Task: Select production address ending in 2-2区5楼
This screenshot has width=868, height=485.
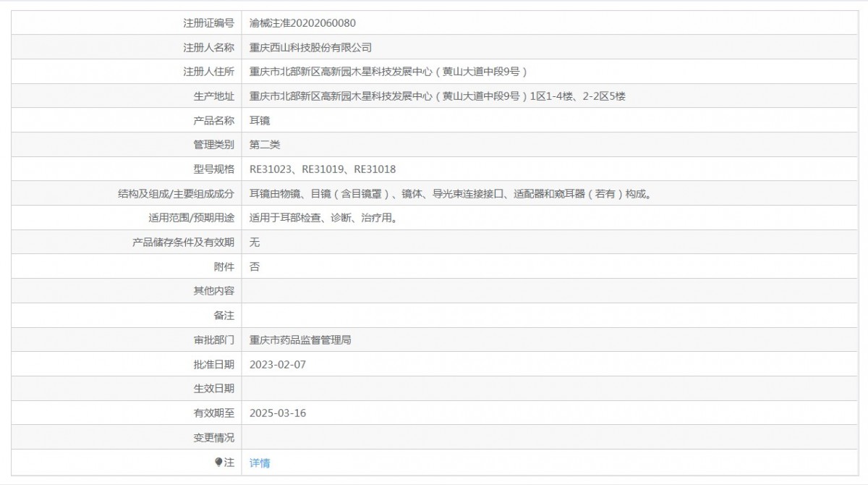Action: click(438, 96)
